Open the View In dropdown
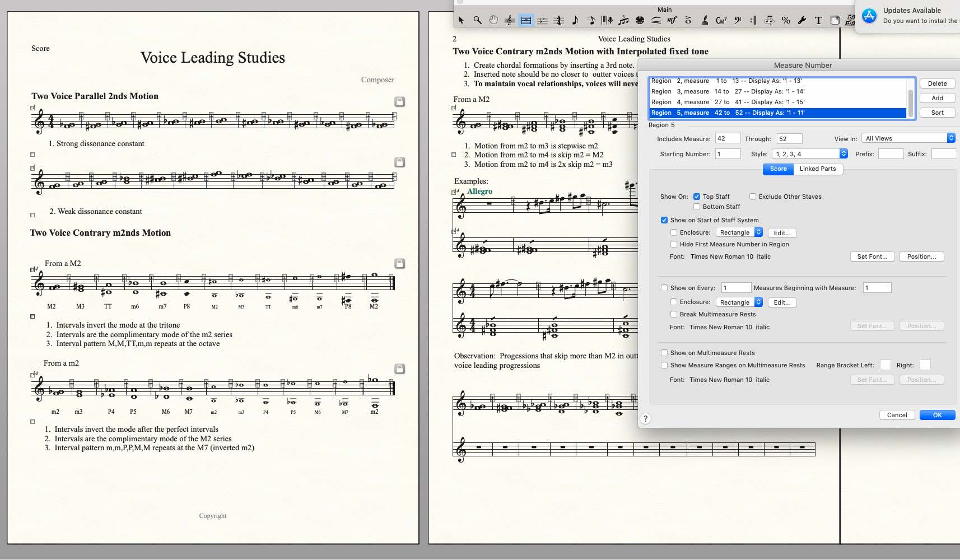Image resolution: width=960 pixels, height=560 pixels. click(908, 138)
